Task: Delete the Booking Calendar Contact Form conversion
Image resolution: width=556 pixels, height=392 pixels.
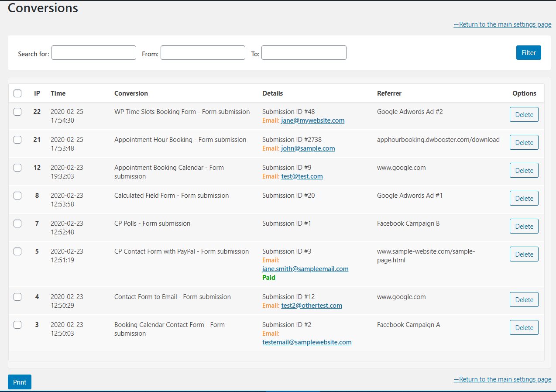Action: [x=524, y=327]
